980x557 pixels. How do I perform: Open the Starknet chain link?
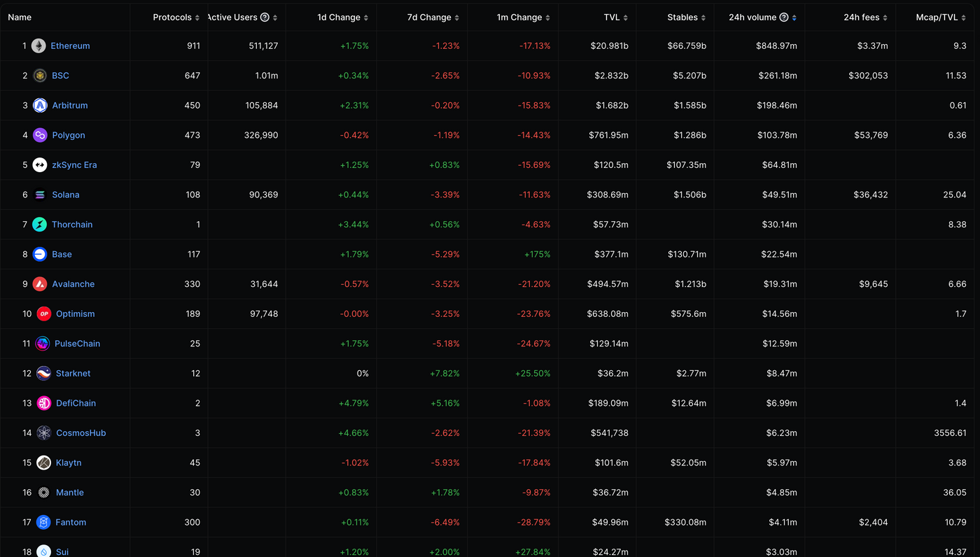tap(73, 374)
